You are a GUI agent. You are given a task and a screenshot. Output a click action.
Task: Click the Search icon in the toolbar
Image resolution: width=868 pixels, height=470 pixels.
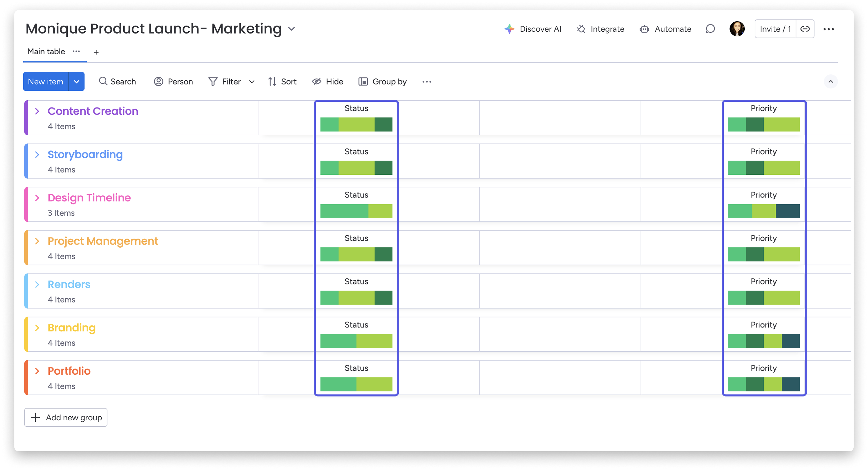[103, 81]
